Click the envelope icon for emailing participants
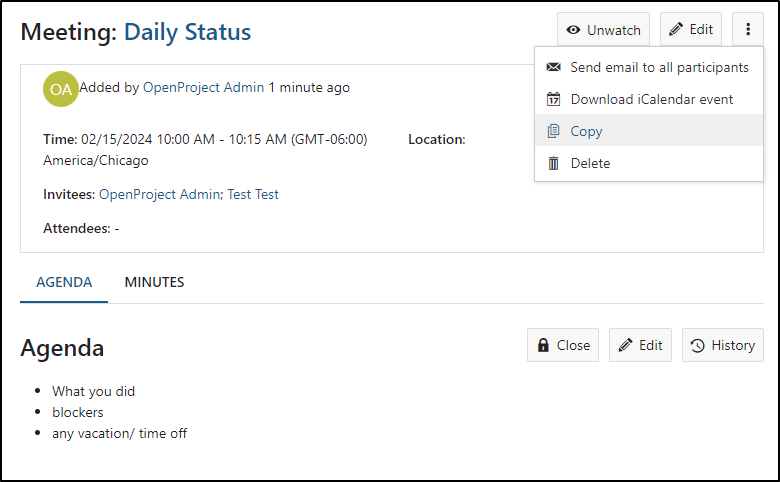The height and width of the screenshot is (482, 780). pyautogui.click(x=553, y=67)
